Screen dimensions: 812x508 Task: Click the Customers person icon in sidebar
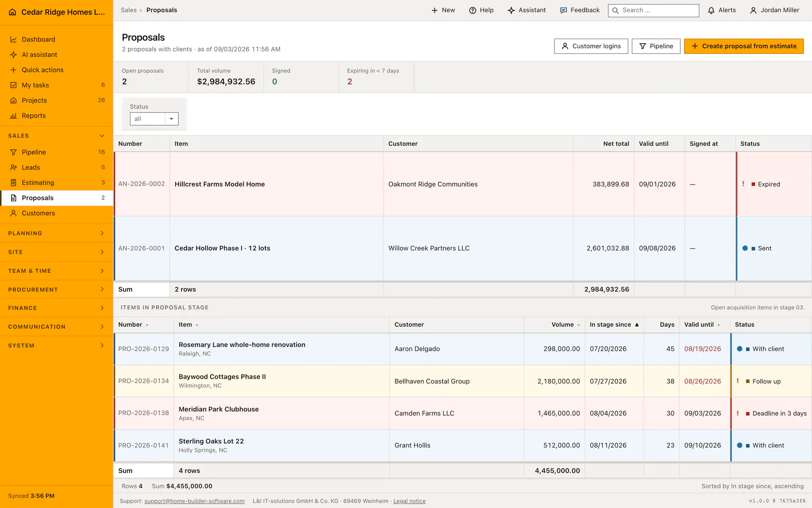pos(14,213)
